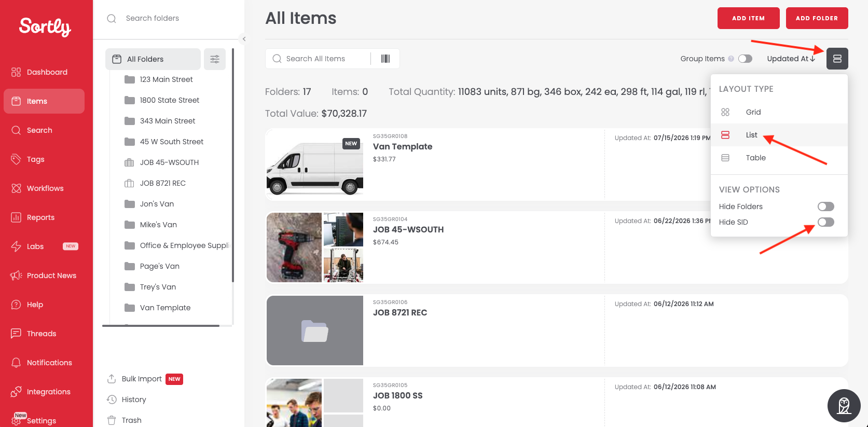Image resolution: width=868 pixels, height=427 pixels.
Task: Click the barcode scanner icon
Action: [385, 59]
